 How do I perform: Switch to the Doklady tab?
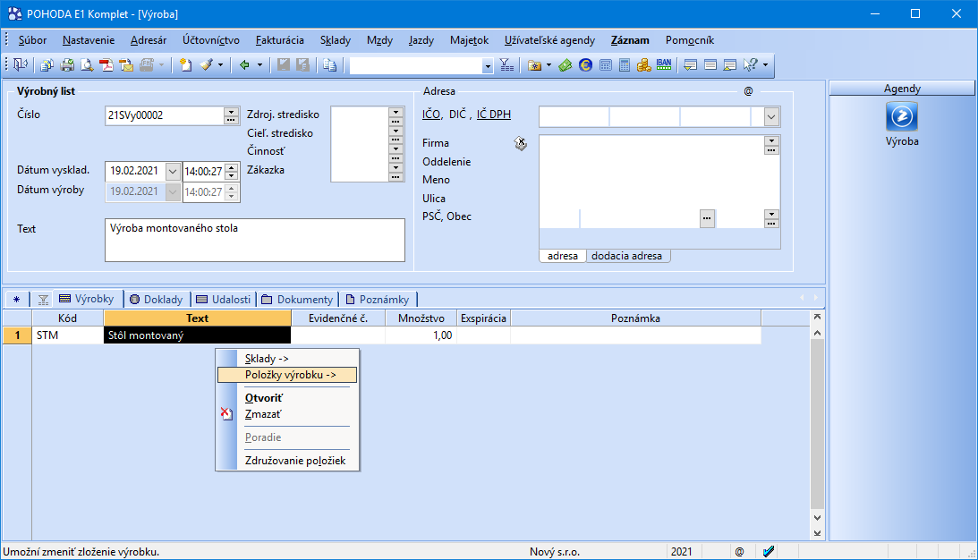click(156, 300)
